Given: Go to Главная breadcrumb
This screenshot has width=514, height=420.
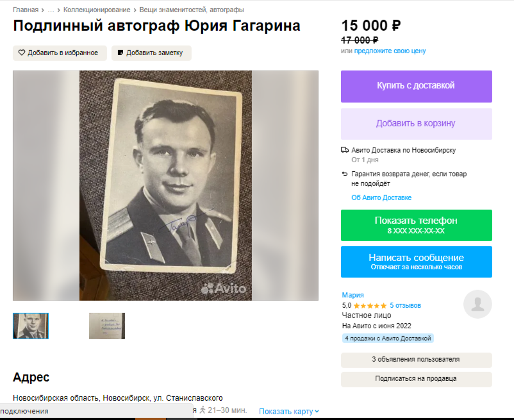Looking at the screenshot, I should coord(26,10).
